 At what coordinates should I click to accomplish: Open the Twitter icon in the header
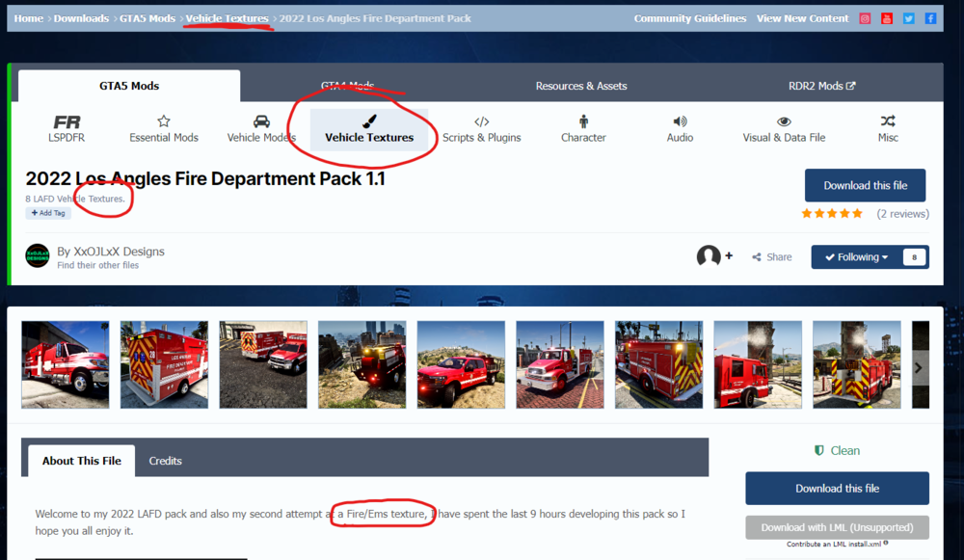pos(907,17)
